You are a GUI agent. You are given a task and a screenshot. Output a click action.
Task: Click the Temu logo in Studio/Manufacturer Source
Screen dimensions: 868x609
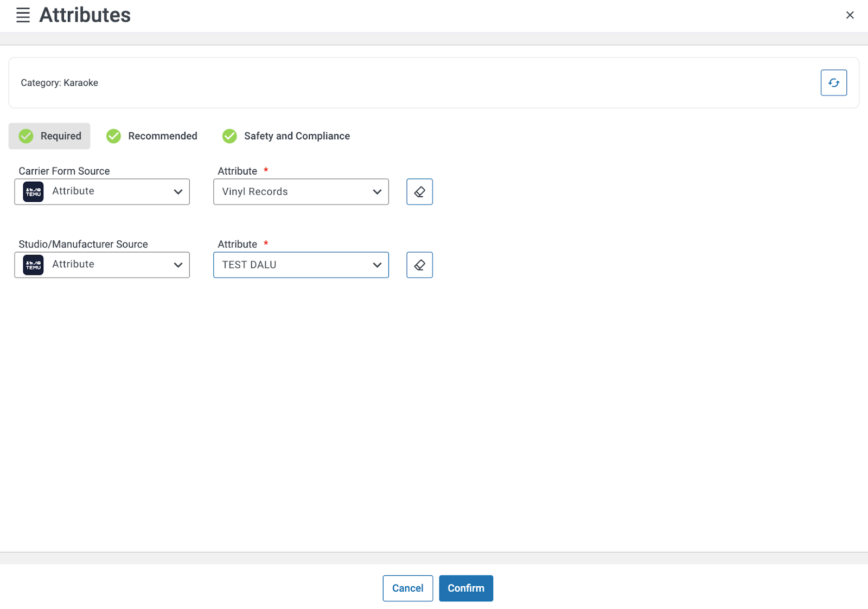click(x=34, y=265)
